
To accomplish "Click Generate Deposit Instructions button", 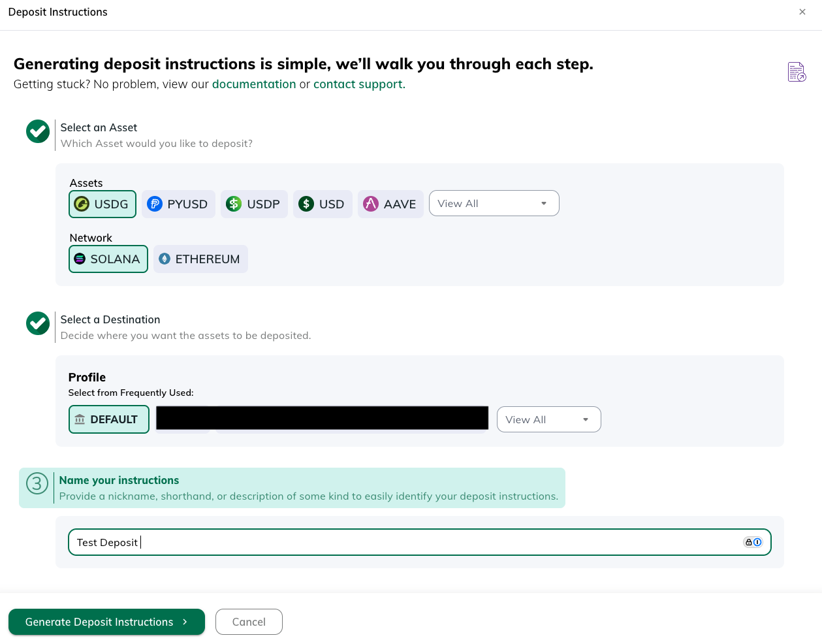I will click(x=106, y=622).
